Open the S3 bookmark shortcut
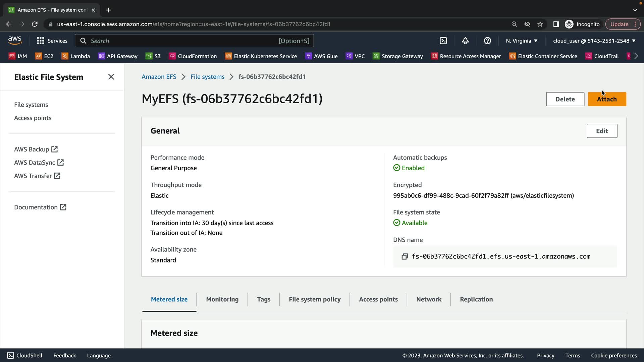 tap(153, 56)
